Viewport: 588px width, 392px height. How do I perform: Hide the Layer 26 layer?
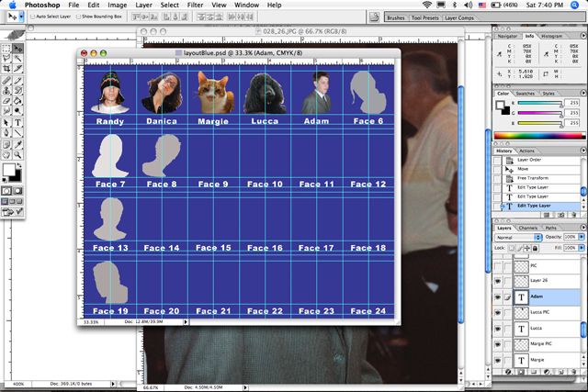498,281
